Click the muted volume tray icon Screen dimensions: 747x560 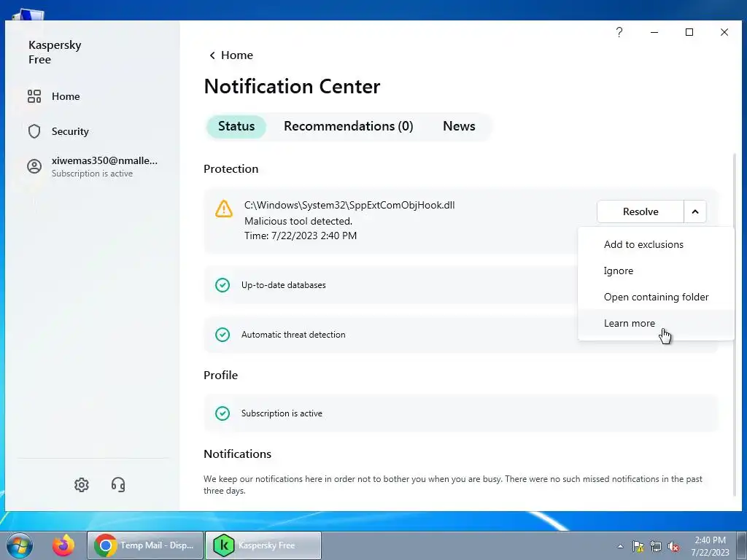[x=673, y=546]
